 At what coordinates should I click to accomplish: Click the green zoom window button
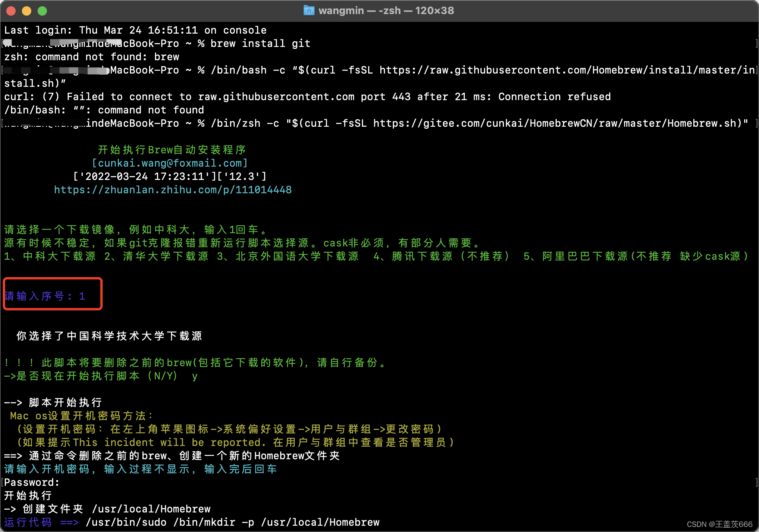42,11
